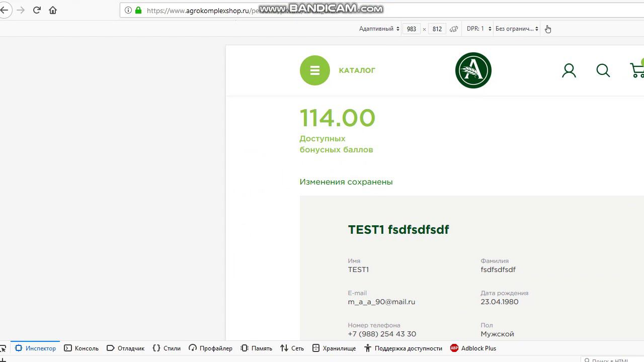Open the green hamburger catalog menu button
Viewport: 644px width, 362px height.
pyautogui.click(x=315, y=70)
